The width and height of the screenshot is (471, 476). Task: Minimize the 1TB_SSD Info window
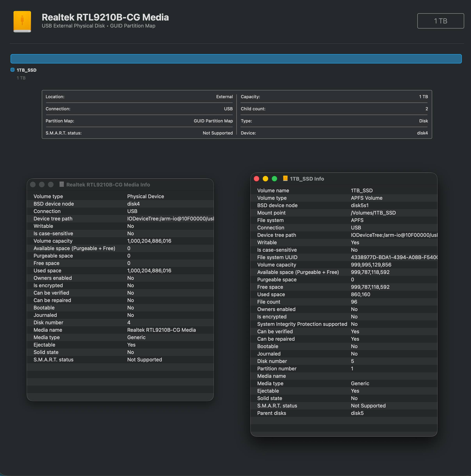tap(265, 179)
